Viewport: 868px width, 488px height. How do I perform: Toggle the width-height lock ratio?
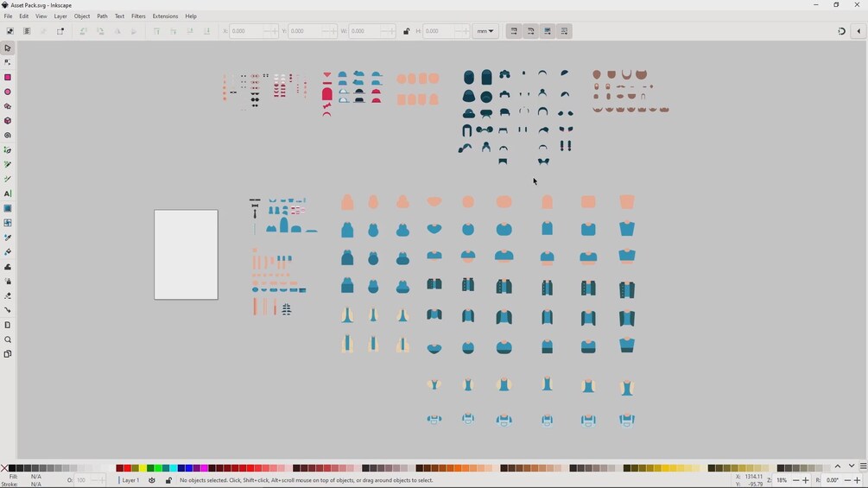pyautogui.click(x=406, y=32)
